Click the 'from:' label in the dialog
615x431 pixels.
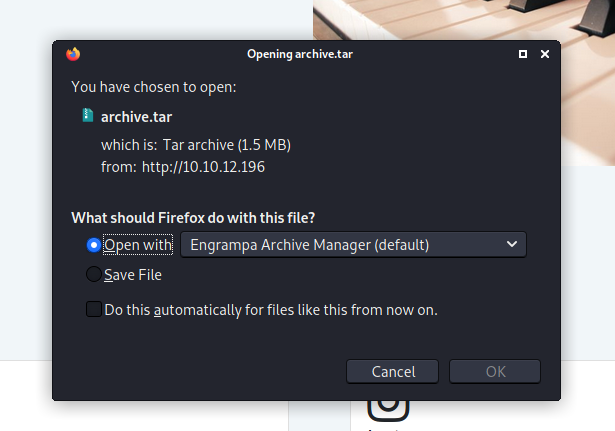118,167
